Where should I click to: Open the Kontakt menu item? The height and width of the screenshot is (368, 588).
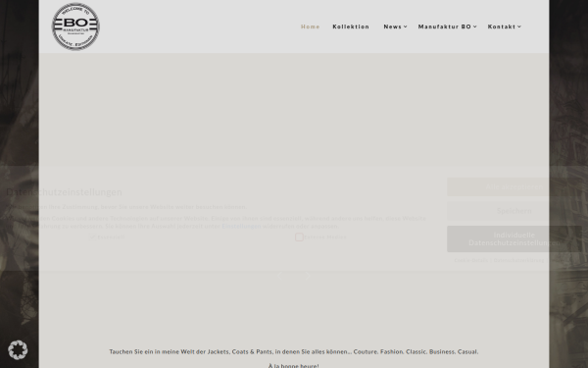502,26
